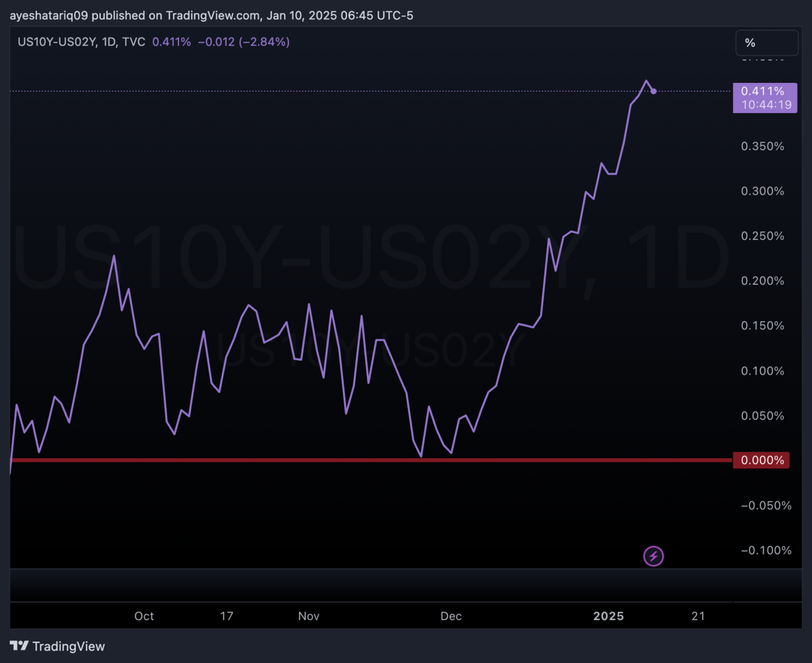Open the TradingView logo at bottom left
Viewport: 812px width, 663px height.
[x=57, y=646]
